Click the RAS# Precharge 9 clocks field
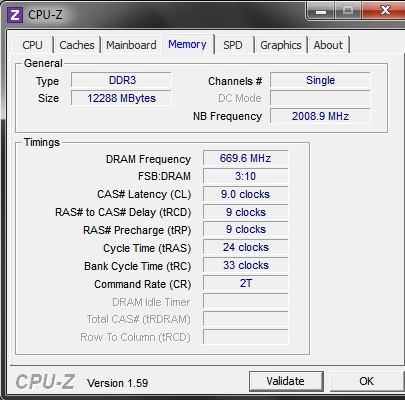405x400 pixels. click(x=246, y=229)
